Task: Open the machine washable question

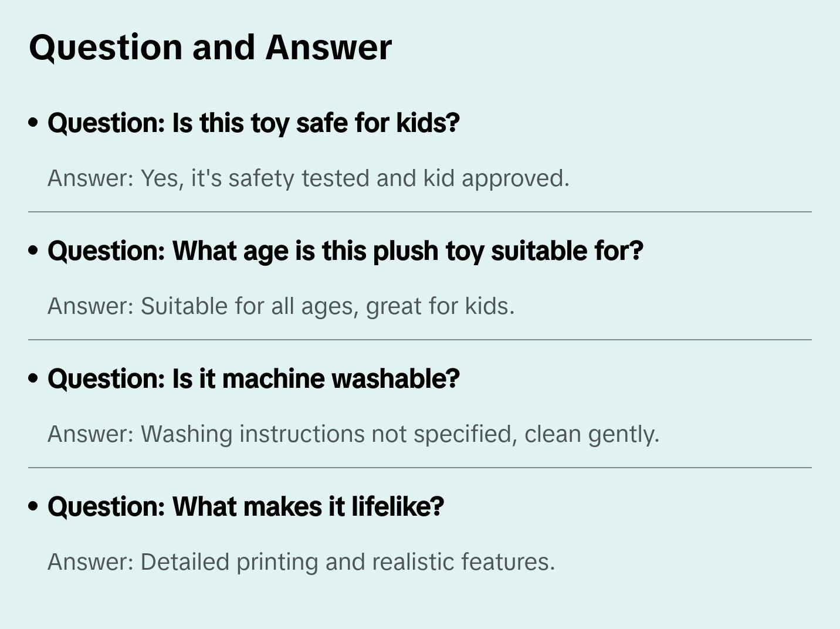Action: (253, 378)
